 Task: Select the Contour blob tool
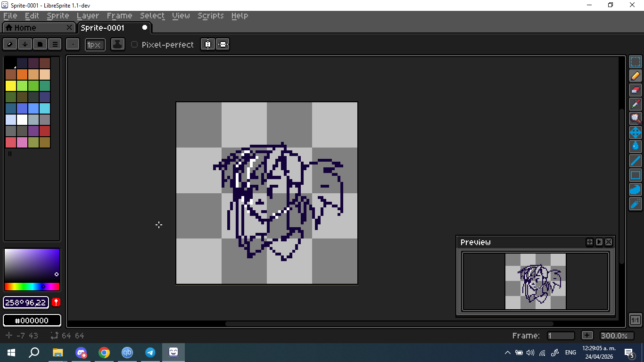(x=636, y=189)
